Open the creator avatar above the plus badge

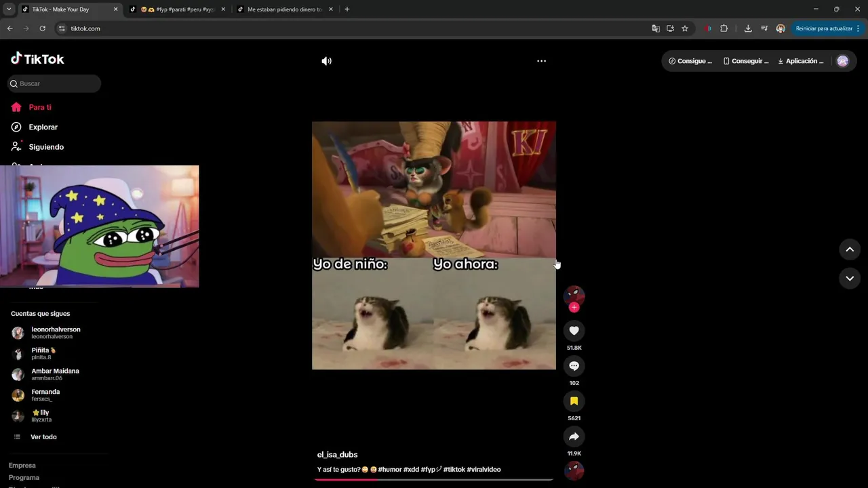tap(574, 295)
